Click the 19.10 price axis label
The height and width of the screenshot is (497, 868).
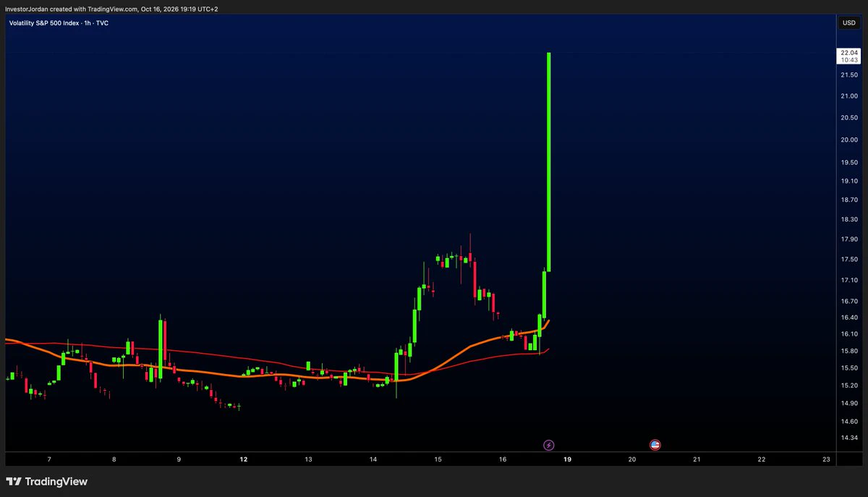(849, 182)
